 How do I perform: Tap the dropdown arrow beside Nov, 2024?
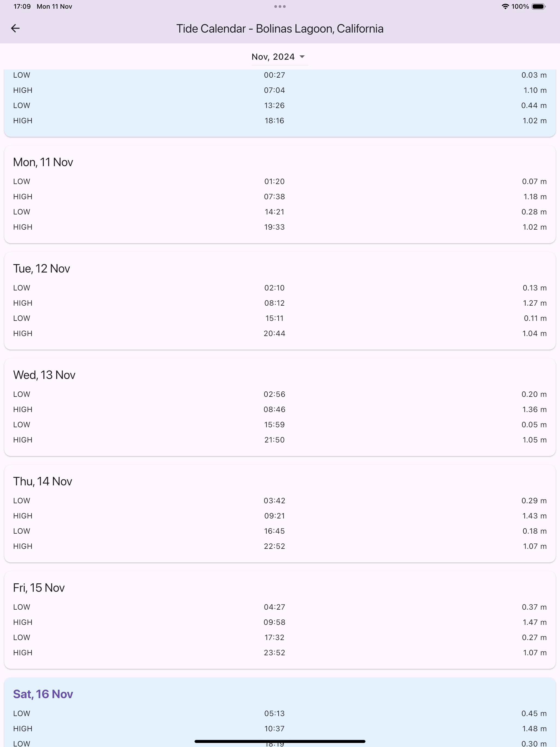tap(302, 57)
